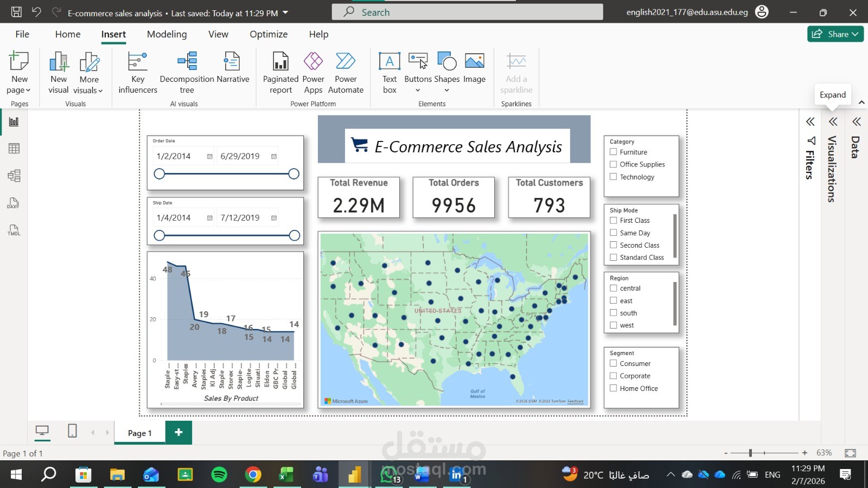Switch to the Modeling tab
The image size is (868, 488).
pyautogui.click(x=167, y=34)
